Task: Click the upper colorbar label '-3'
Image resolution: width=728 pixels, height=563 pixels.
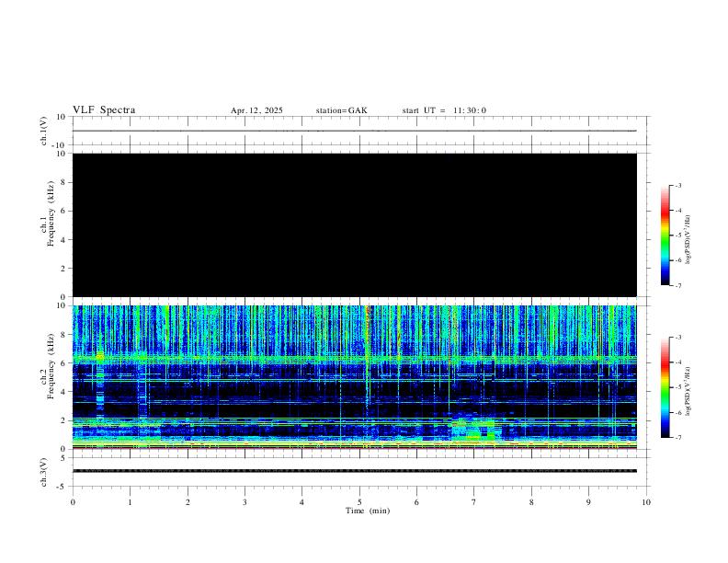Action: pyautogui.click(x=678, y=185)
